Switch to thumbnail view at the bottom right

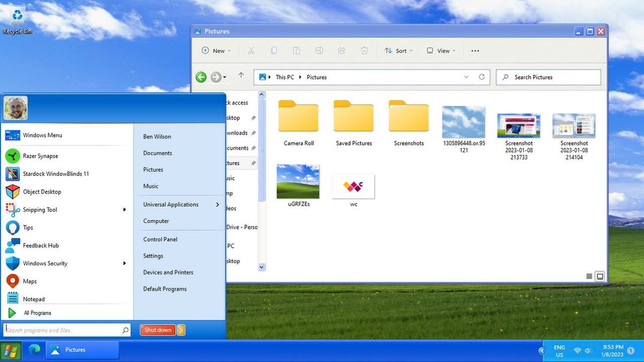[599, 276]
